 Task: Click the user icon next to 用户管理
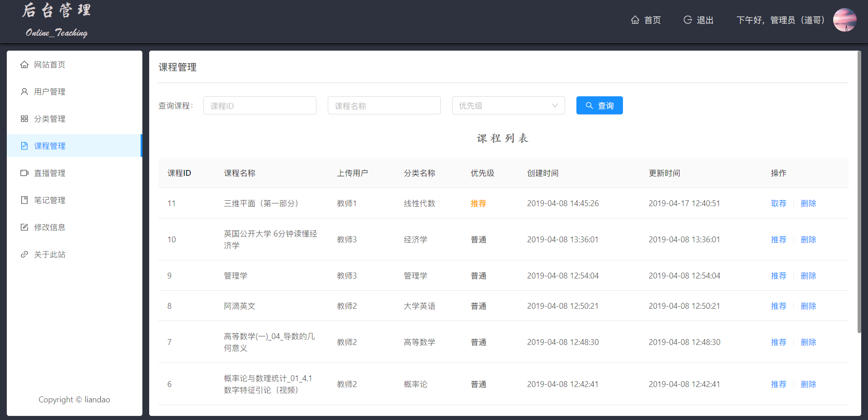coord(24,92)
